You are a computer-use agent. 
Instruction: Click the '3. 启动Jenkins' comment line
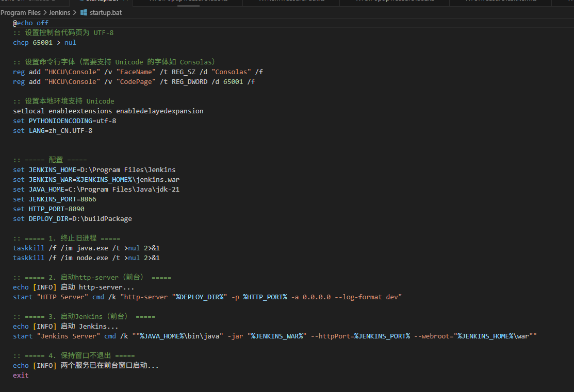tap(84, 316)
